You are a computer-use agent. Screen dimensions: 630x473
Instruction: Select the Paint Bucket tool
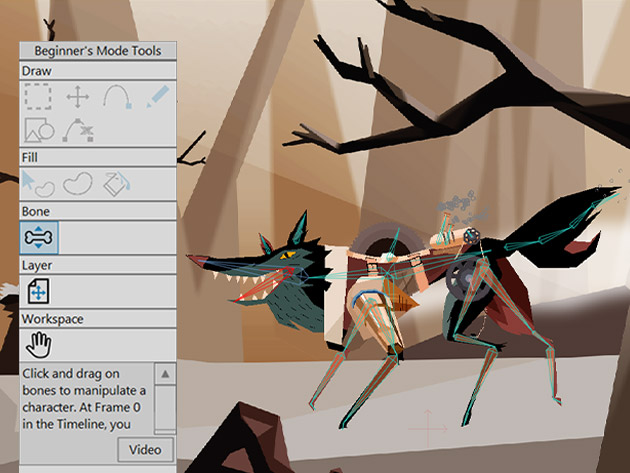(117, 184)
